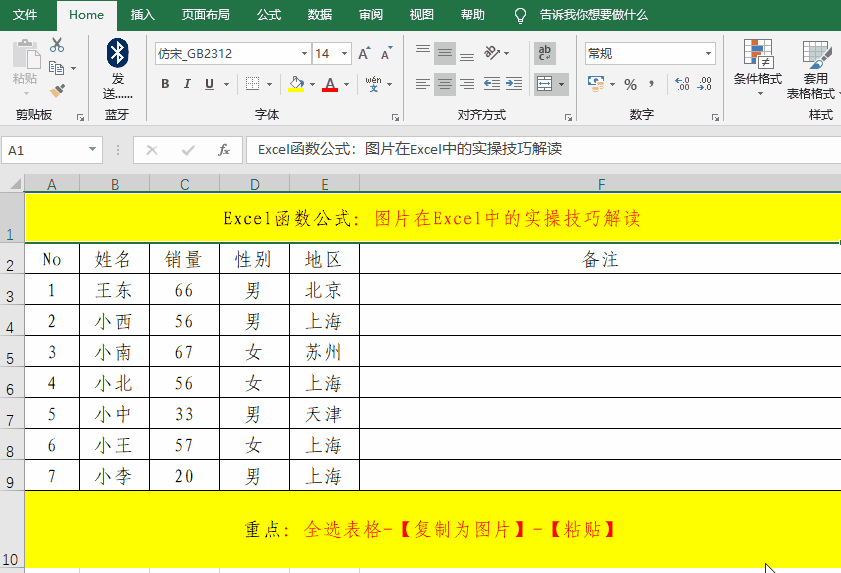
Task: Toggle Wrap Text button
Action: click(545, 53)
